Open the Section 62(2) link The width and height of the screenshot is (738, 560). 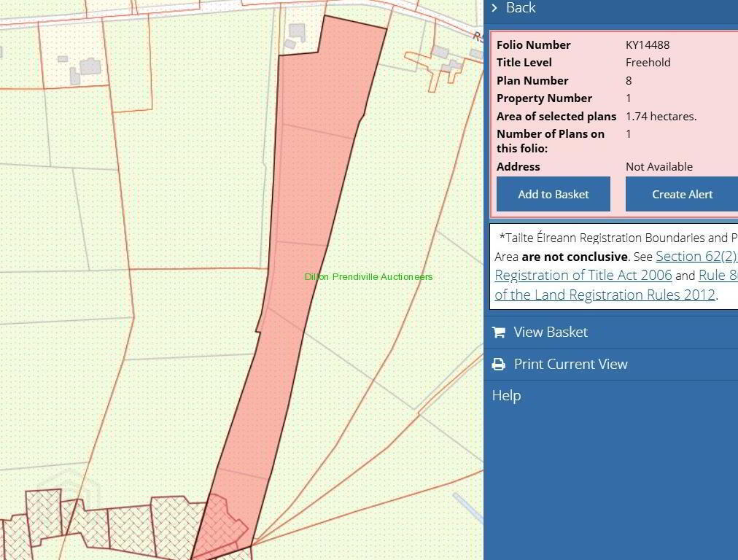696,257
